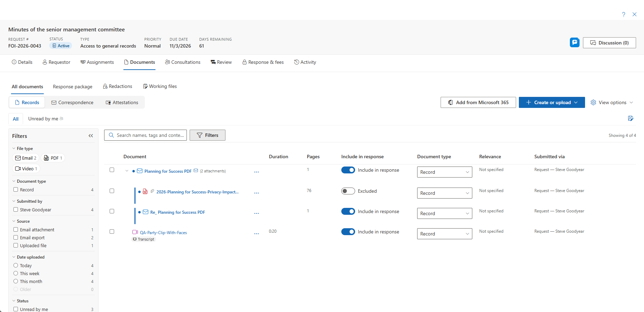Image resolution: width=644 pixels, height=312 pixels.
Task: Select checkbox for Re_ Planning for Success row
Action: click(112, 211)
